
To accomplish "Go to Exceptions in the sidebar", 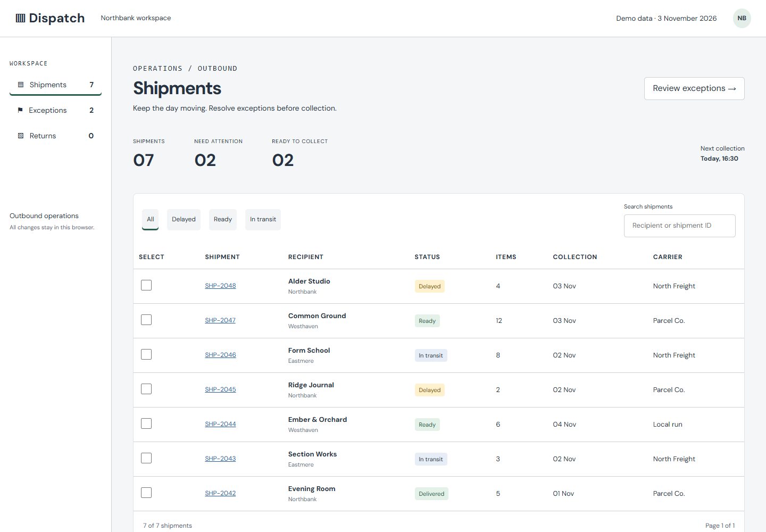I will point(55,110).
